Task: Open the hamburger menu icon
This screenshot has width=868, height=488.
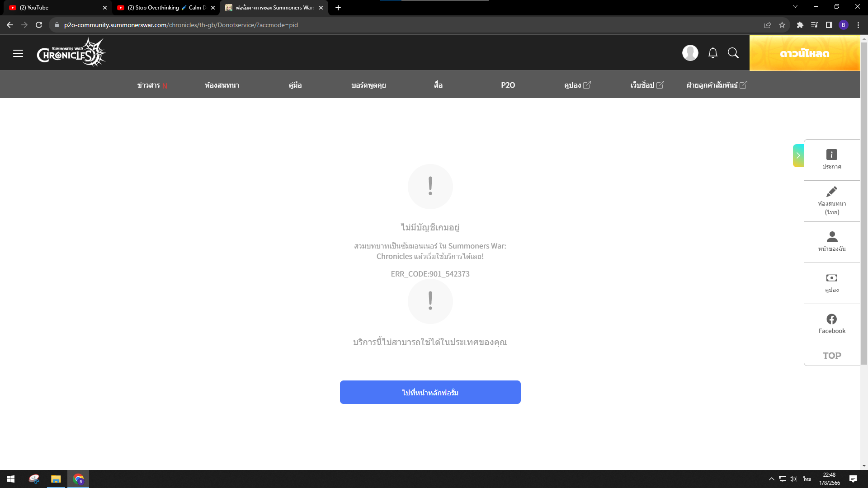Action: click(x=18, y=53)
